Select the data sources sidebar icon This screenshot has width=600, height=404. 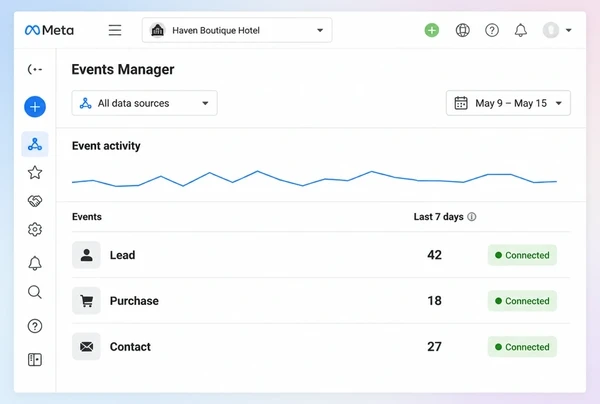[x=35, y=144]
